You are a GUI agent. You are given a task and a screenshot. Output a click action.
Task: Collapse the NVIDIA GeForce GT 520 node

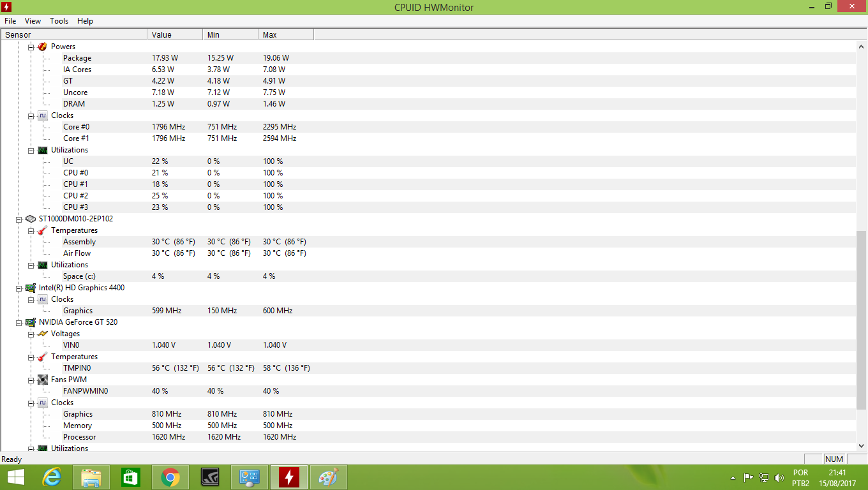coord(19,322)
